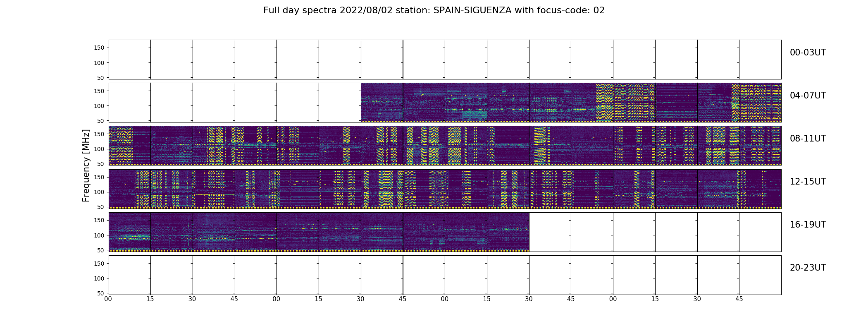Select the third '00' tick on the time axis
This screenshot has height=331, width=868.
coord(445,299)
